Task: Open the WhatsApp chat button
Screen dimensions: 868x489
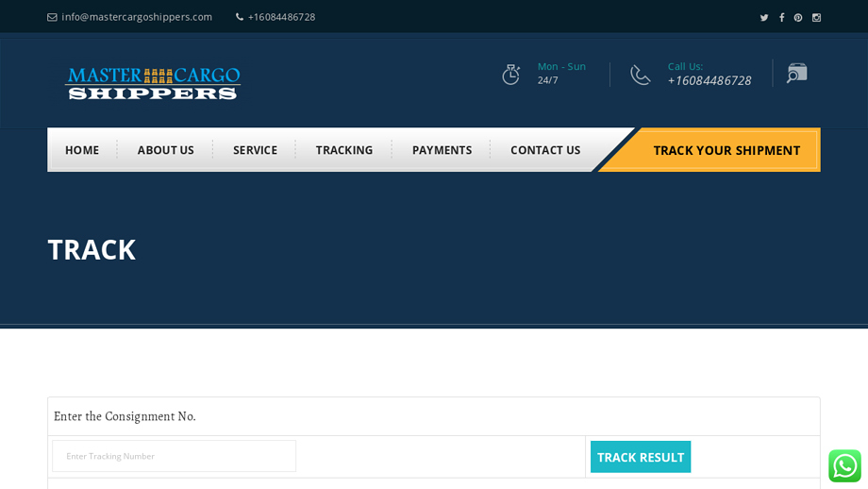Action: 844,465
